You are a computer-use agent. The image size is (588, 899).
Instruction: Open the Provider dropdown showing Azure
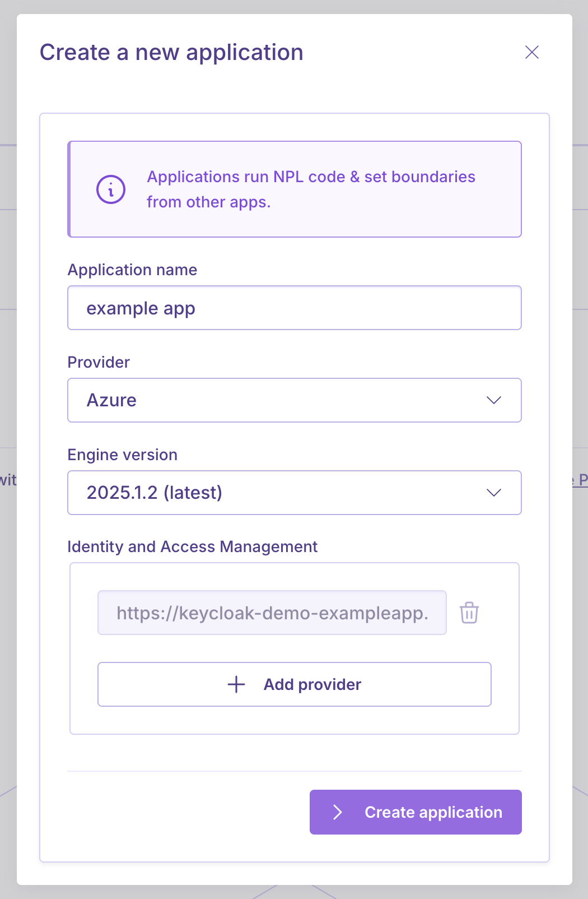pos(294,400)
